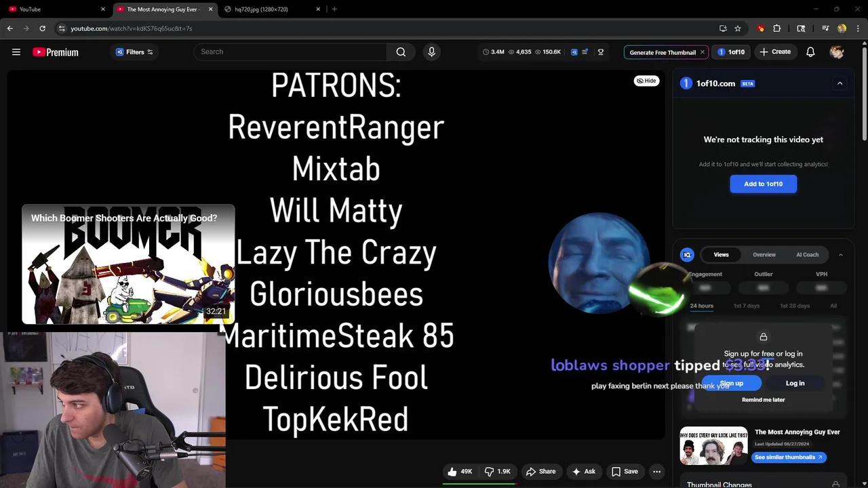Click the red recording extension icon
This screenshot has width=868, height=488.
tap(761, 28)
